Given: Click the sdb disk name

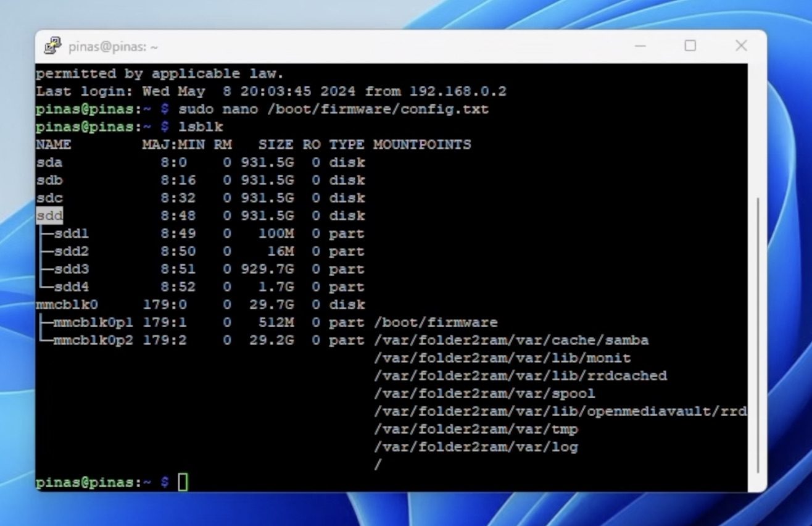Looking at the screenshot, I should pos(49,180).
